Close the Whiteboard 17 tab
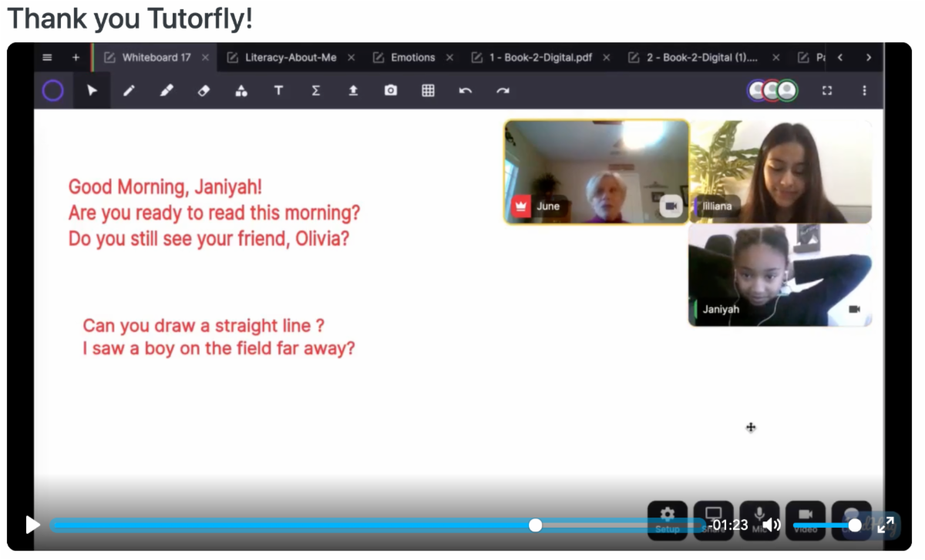925x560 pixels. pos(205,58)
